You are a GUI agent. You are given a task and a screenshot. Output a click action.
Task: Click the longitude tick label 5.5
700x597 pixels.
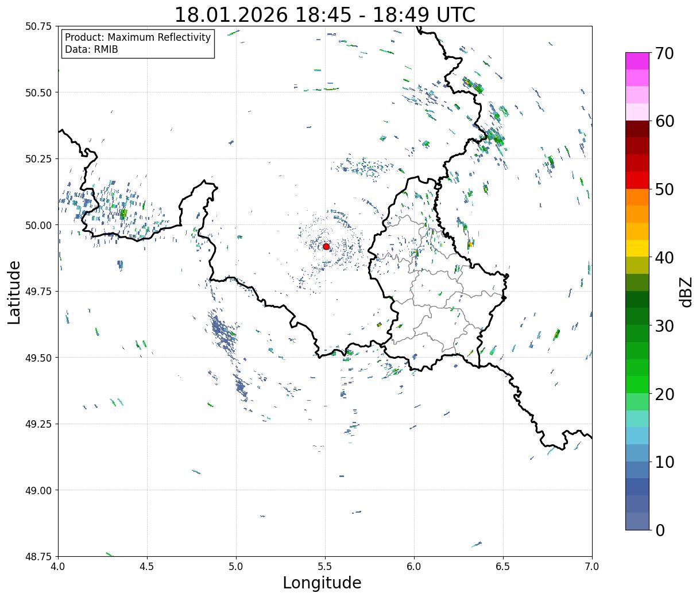[x=325, y=567]
